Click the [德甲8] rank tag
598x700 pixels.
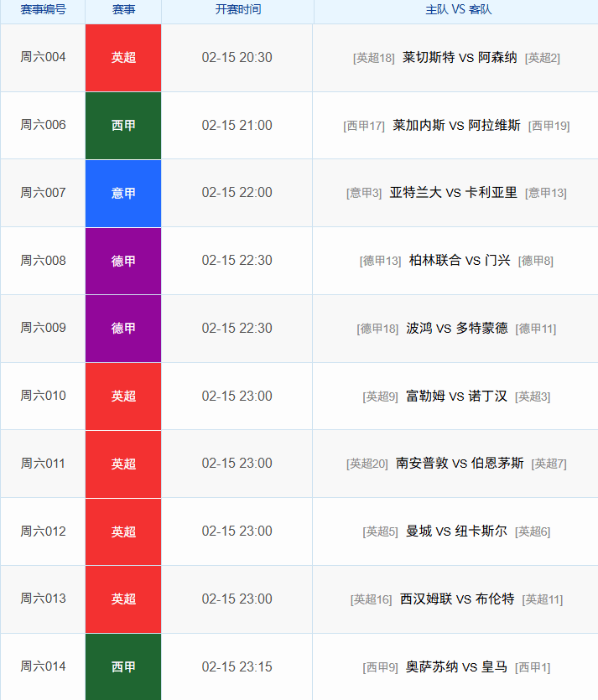(535, 261)
